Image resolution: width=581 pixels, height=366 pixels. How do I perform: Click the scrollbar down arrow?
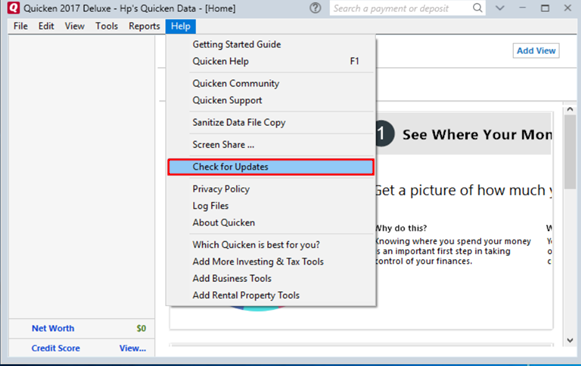tap(570, 340)
